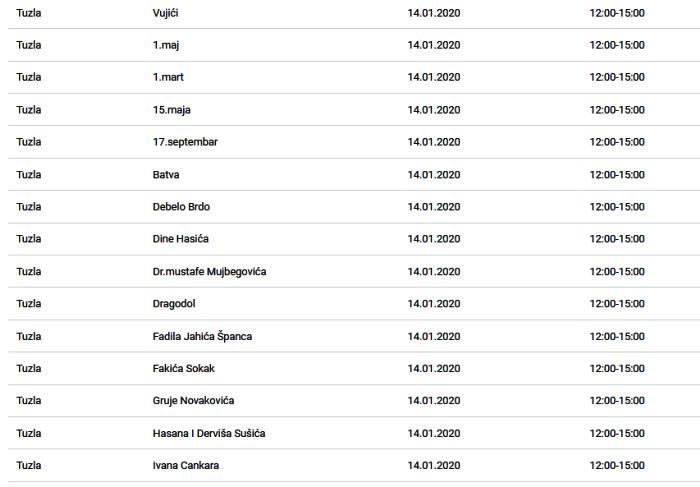Screen dimensions: 700x487
Task: Select the Vujići street name cell
Action: click(166, 13)
